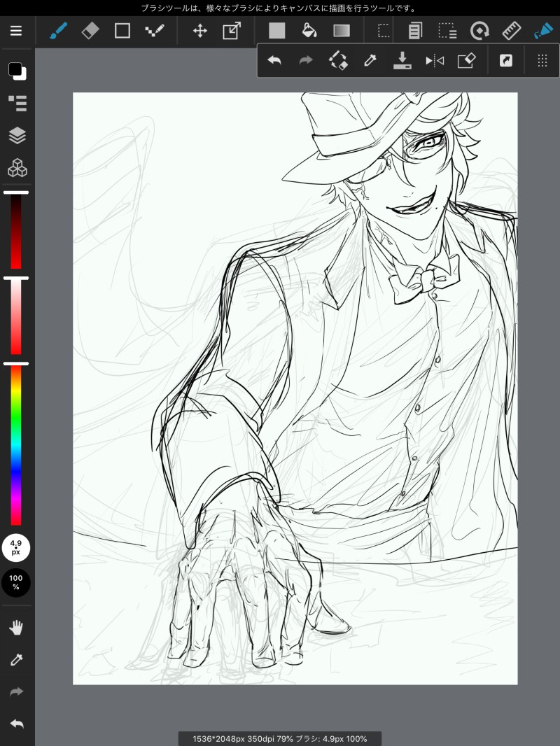Adjust the saturation slider handle
Screen dimensions: 560x746
point(16,279)
